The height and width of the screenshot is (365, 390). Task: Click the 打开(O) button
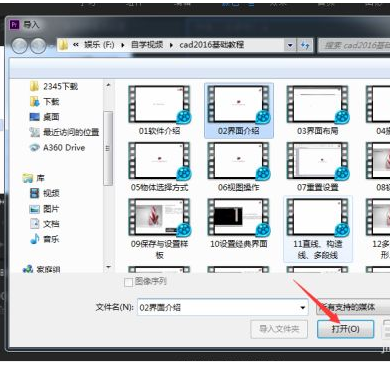click(345, 329)
